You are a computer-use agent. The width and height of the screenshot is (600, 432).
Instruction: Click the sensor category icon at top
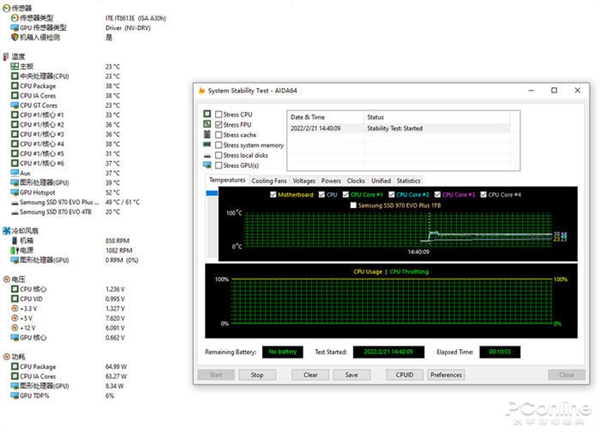coord(7,8)
